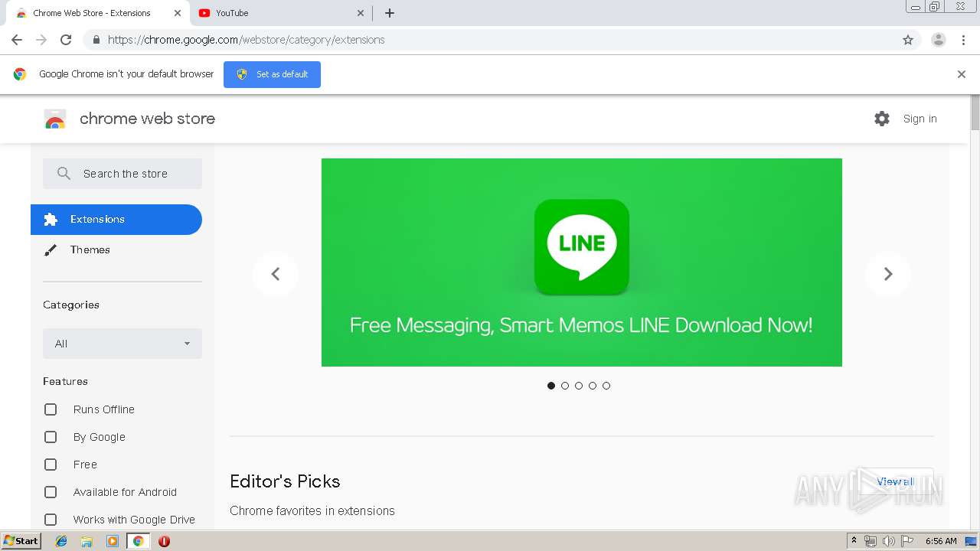980x551 pixels.
Task: Select Extensions in the sidebar
Action: (116, 220)
